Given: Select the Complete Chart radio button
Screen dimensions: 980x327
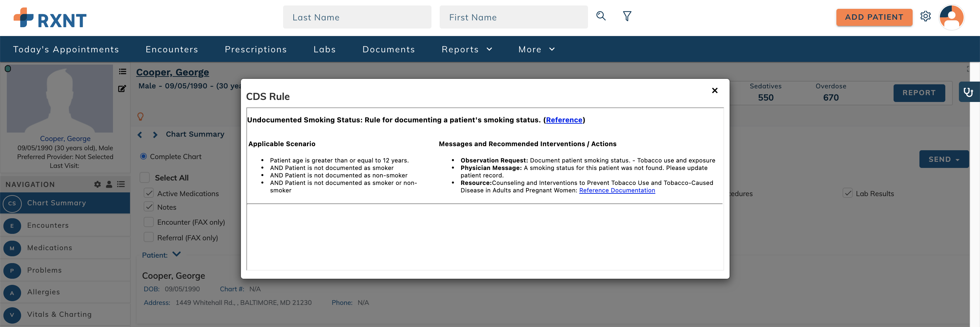Looking at the screenshot, I should [x=143, y=156].
